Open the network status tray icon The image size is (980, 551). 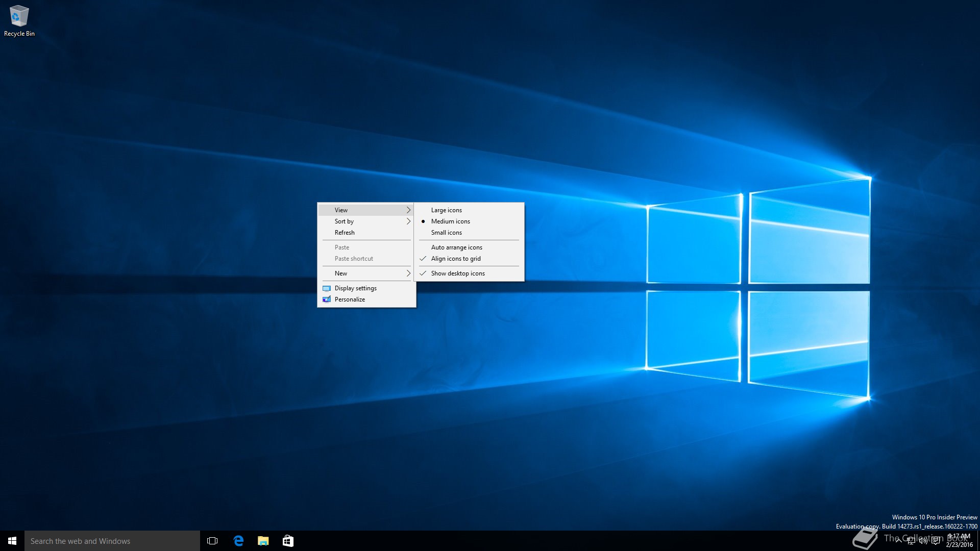click(911, 541)
